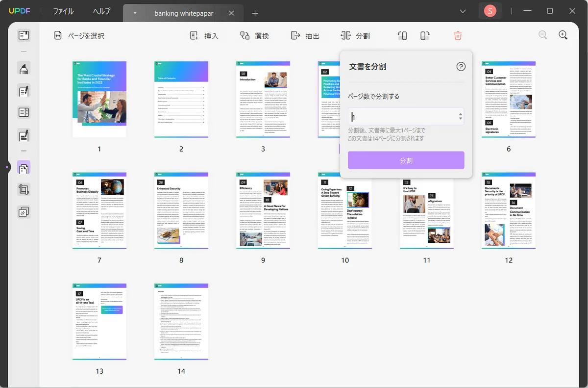588x388 pixels.
Task: Click the zoom in magnifier icon
Action: pos(563,35)
